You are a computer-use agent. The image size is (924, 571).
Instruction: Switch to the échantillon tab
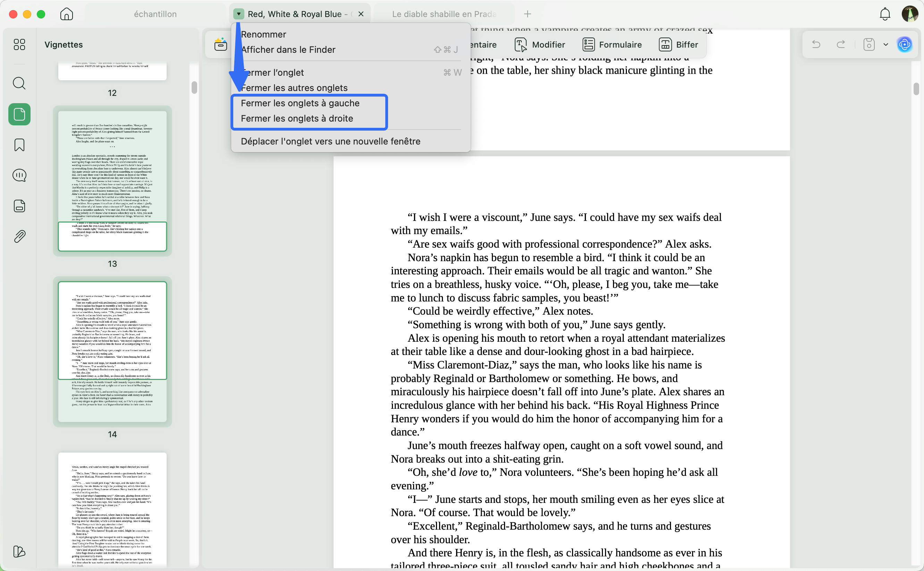[155, 14]
